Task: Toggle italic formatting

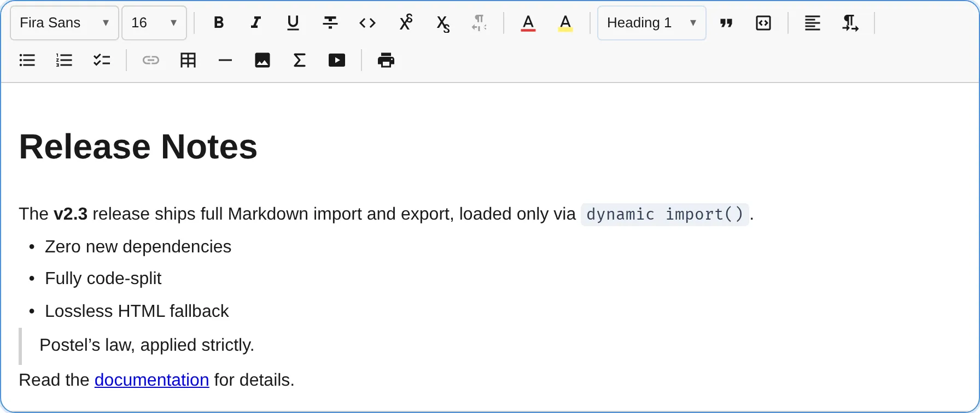Action: click(256, 23)
